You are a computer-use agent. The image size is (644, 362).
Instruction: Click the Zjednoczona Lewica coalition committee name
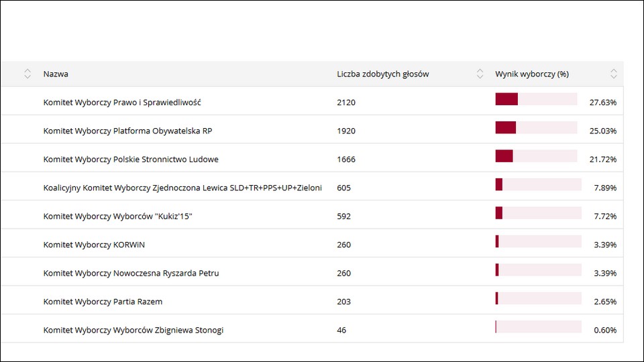[x=182, y=188]
